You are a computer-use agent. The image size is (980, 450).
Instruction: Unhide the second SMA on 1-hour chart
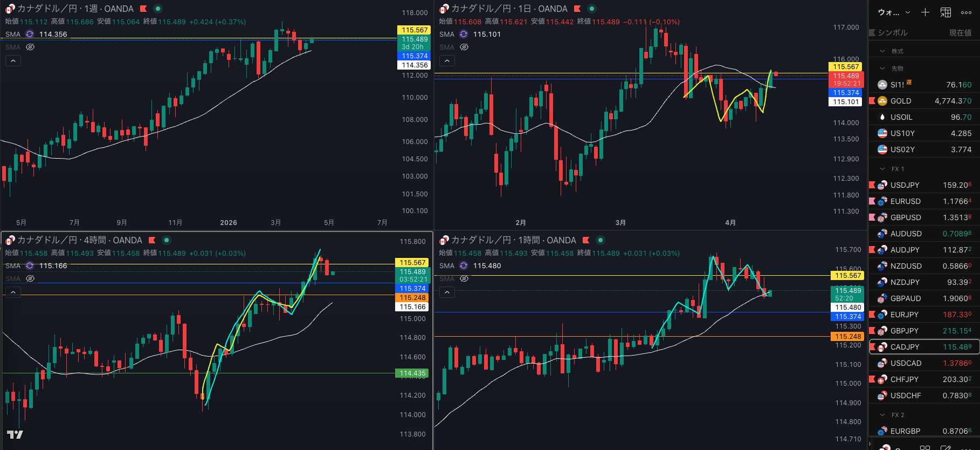point(464,278)
